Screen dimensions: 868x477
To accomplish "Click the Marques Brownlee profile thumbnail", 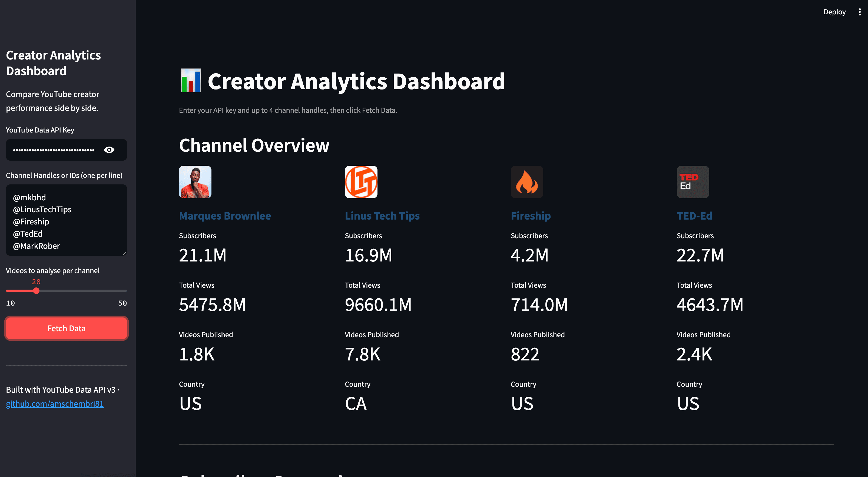I will pyautogui.click(x=195, y=182).
